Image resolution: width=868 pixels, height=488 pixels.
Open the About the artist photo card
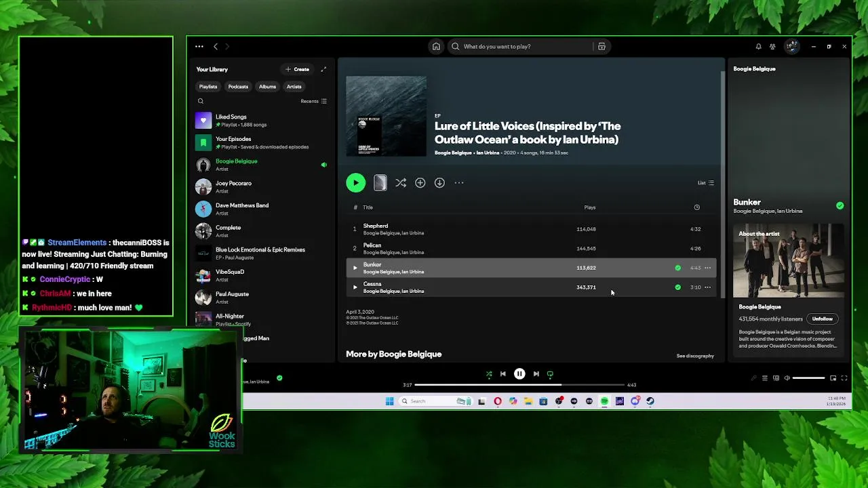[x=789, y=261]
